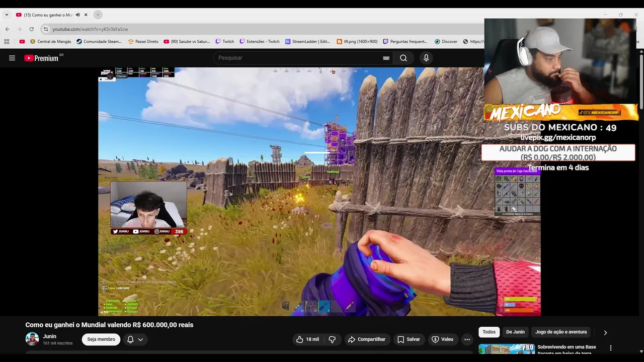
Task: Save the video with Salvar button
Action: click(x=409, y=339)
